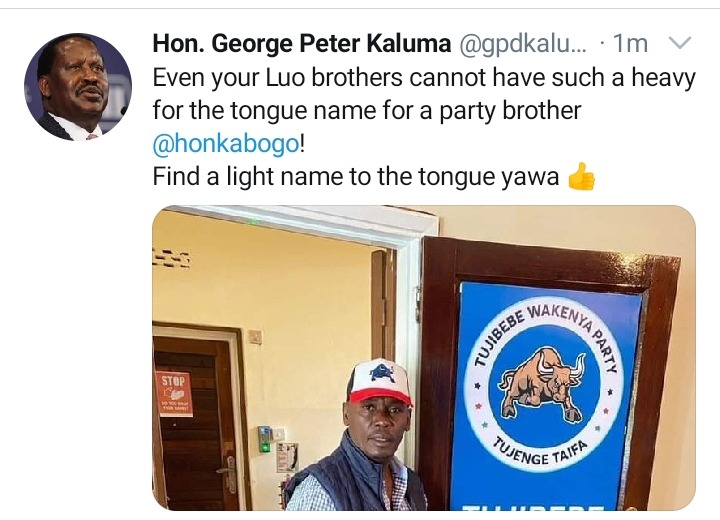Click the green door switch in photo
Image resolution: width=720 pixels, height=520 pixels.
(264, 439)
